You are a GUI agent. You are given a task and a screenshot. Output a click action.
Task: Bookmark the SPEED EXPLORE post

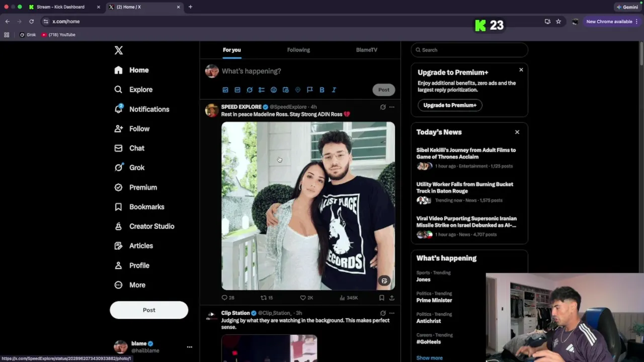382,298
